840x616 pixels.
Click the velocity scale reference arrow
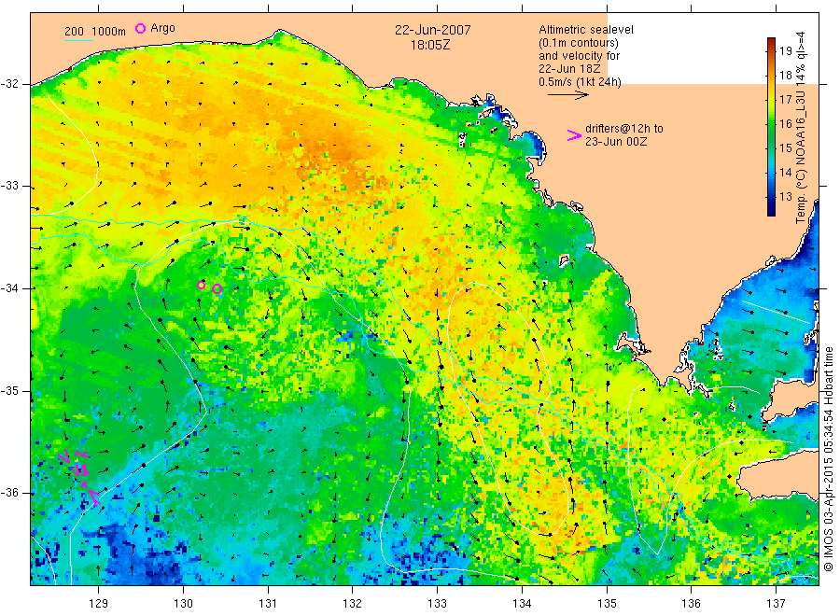[568, 95]
